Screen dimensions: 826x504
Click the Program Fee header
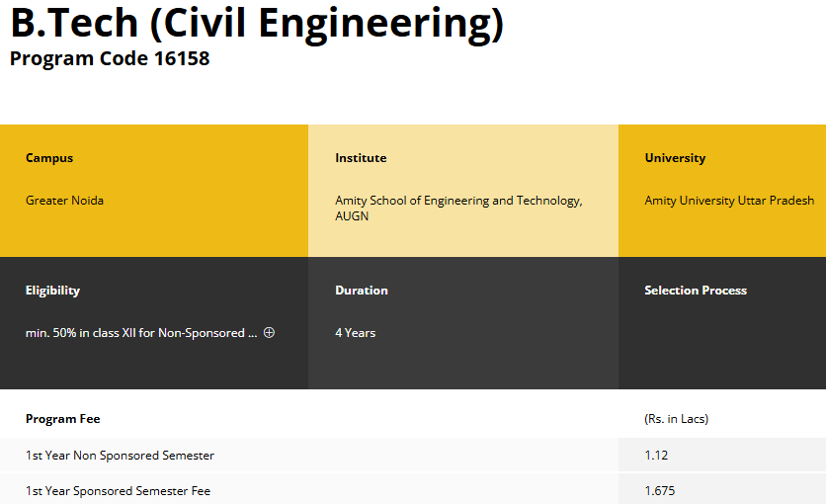(x=62, y=419)
